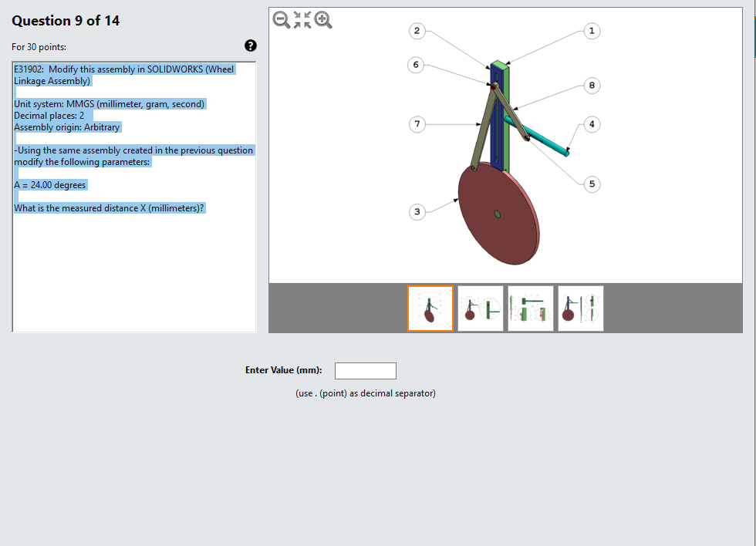756x546 pixels.
Task: Open the detail circle view thumbnail
Action: (x=480, y=308)
